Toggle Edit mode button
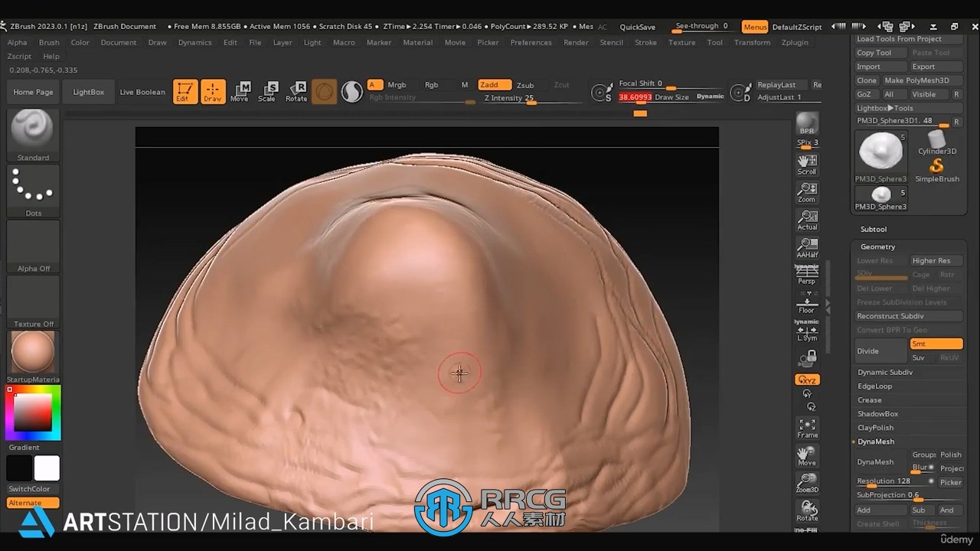The width and height of the screenshot is (980, 551). coord(185,92)
